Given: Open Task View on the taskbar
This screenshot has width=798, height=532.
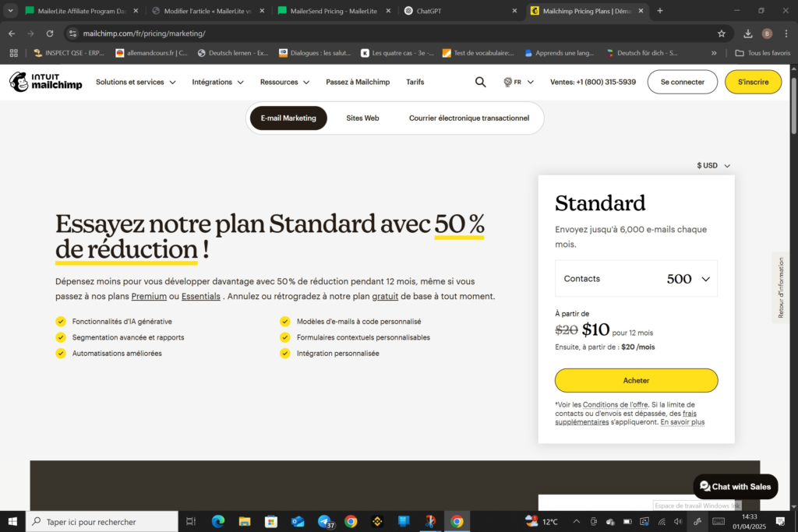Looking at the screenshot, I should point(191,521).
